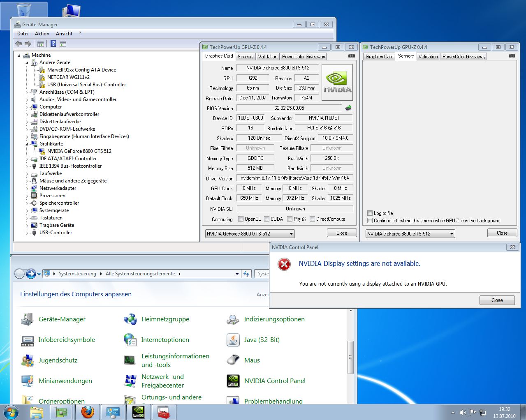Click Systemsteuerung in the breadcrumb path
This screenshot has width=526, height=420.
point(77,274)
